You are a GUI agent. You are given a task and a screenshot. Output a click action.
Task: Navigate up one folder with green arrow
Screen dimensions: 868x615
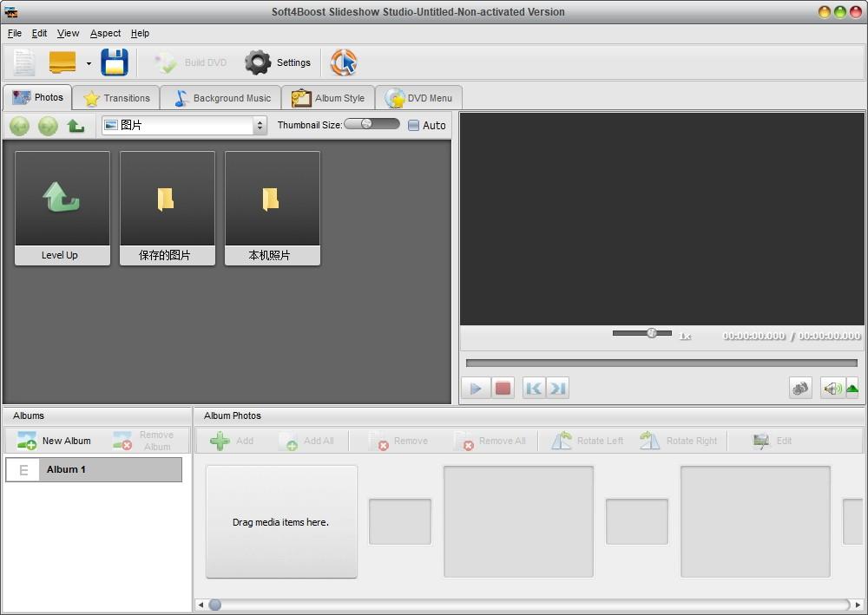point(76,126)
